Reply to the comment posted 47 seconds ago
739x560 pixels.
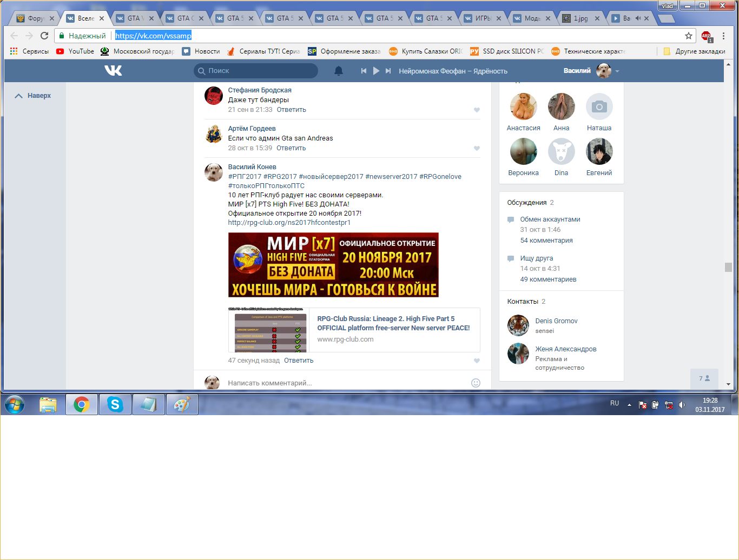click(299, 361)
